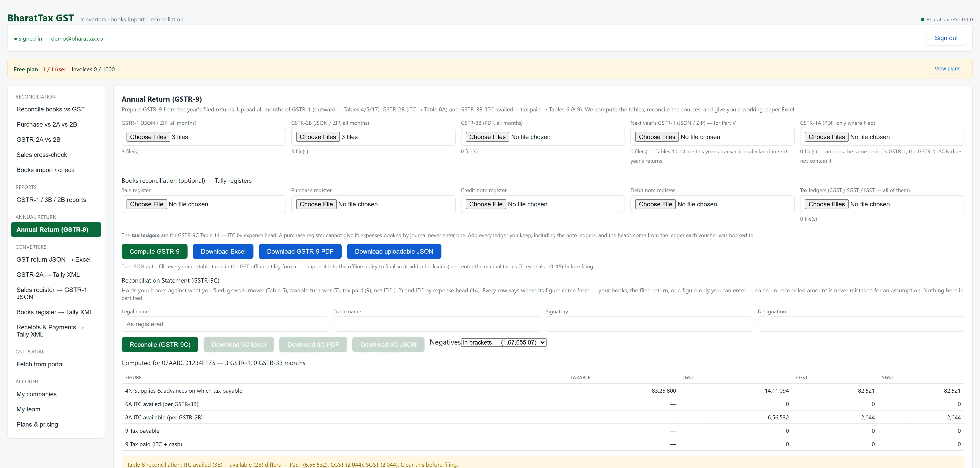Click the Signatory input field
The image size is (980, 468).
[649, 324]
